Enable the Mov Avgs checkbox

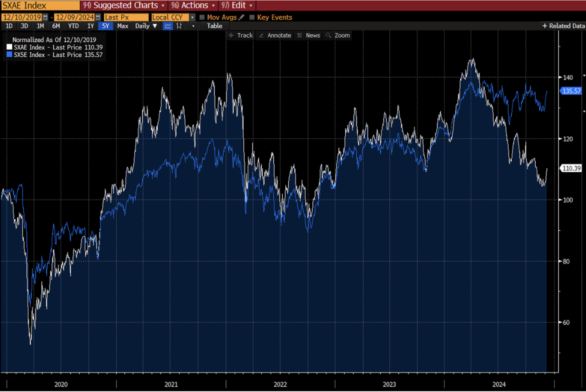coord(202,17)
